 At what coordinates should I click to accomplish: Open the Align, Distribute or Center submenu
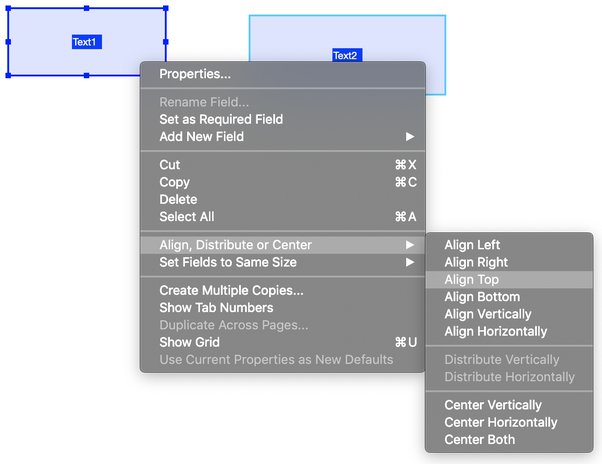point(283,245)
